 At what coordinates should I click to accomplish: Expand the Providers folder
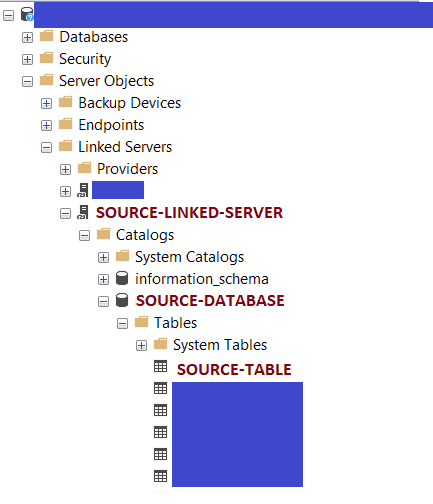65,169
